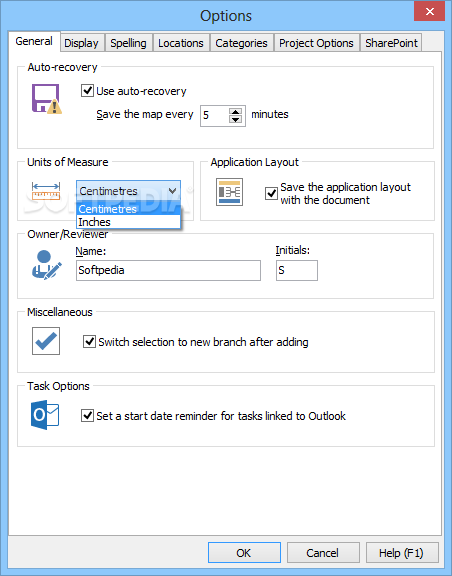Uncheck start date reminder for Outlook tasks
Viewport: 452px width, 576px height.
pos(87,415)
